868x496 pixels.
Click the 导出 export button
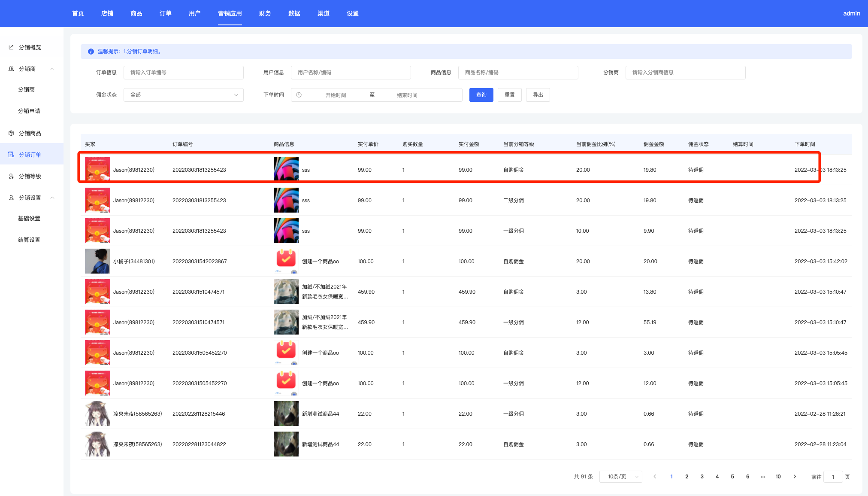tap(538, 95)
